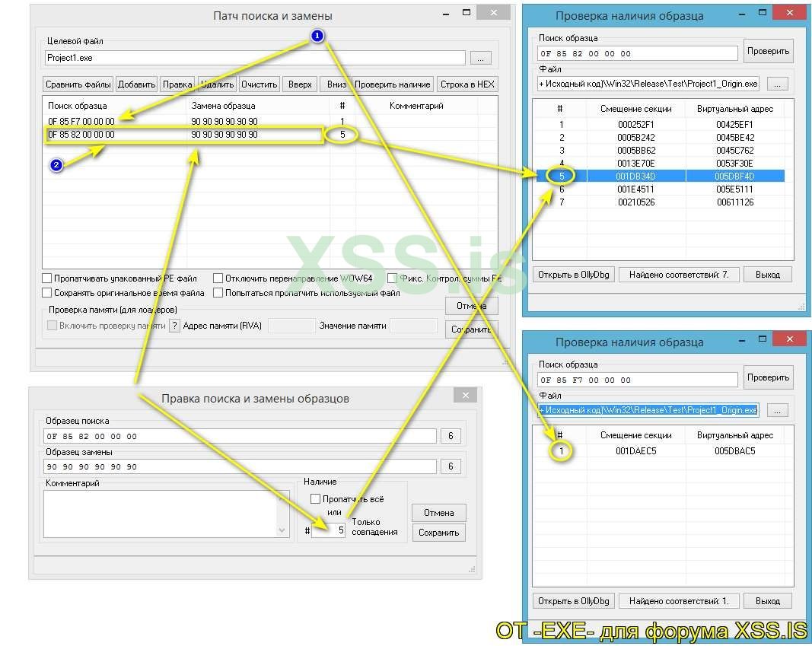812x646 pixels.
Task: Toggle Отключить перенаправление WOW64 checkbox
Action: pos(218,278)
